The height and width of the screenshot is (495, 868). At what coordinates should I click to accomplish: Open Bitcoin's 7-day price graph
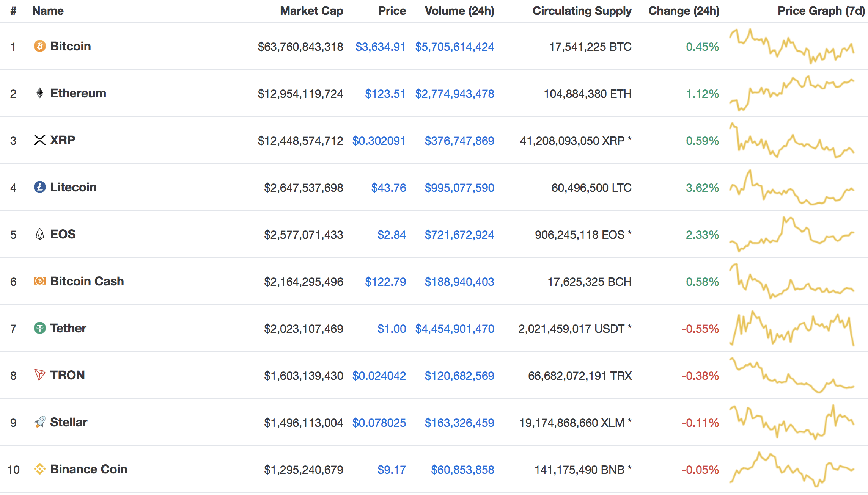point(792,46)
